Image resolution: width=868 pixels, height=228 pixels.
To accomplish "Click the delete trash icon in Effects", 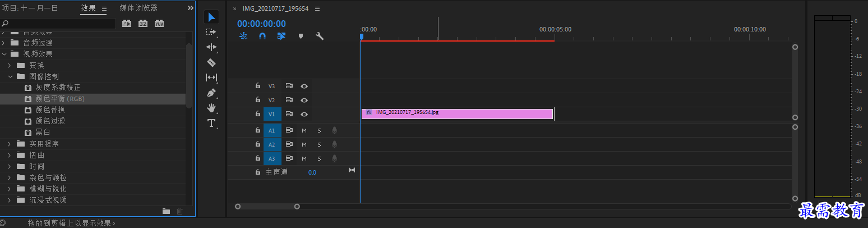I will click(x=180, y=211).
